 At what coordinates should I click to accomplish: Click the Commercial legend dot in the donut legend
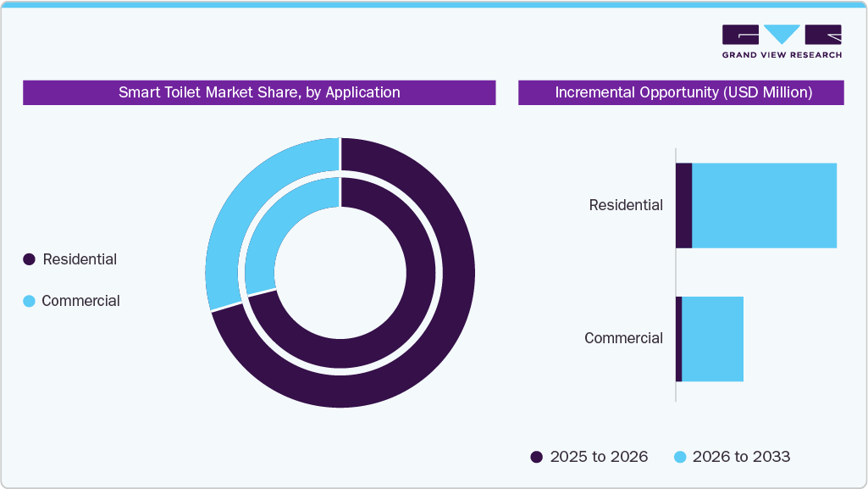[x=30, y=301]
